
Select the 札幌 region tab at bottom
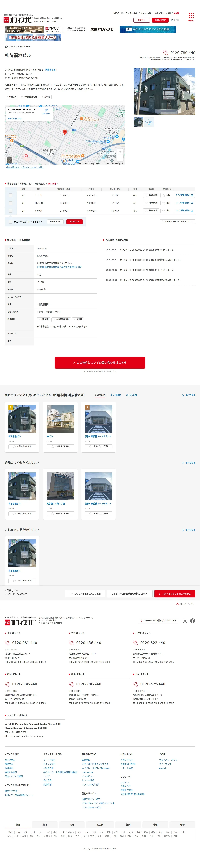155,825
